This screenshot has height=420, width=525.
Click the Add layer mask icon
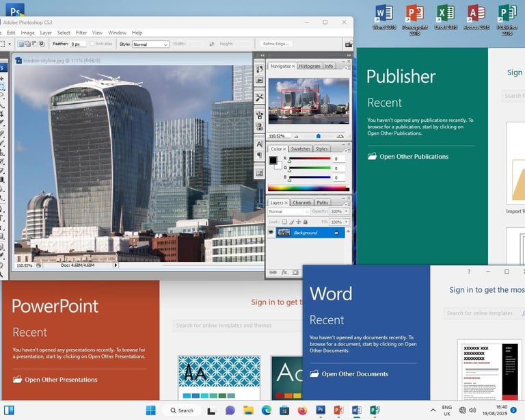295,272
